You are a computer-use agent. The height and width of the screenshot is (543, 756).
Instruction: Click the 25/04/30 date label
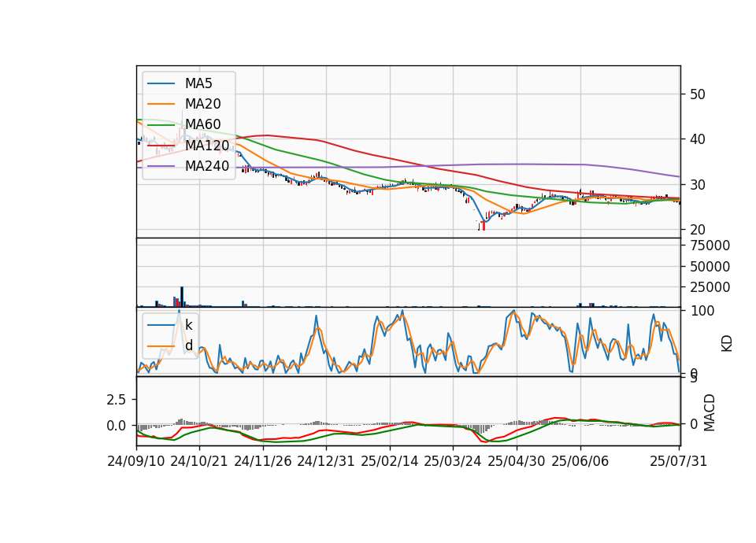pos(517,461)
